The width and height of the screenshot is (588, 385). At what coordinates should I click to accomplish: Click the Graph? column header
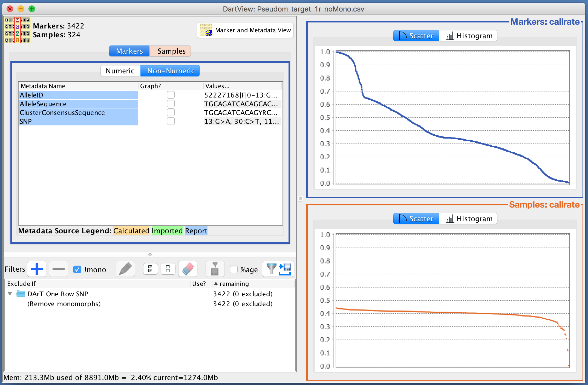(171, 86)
